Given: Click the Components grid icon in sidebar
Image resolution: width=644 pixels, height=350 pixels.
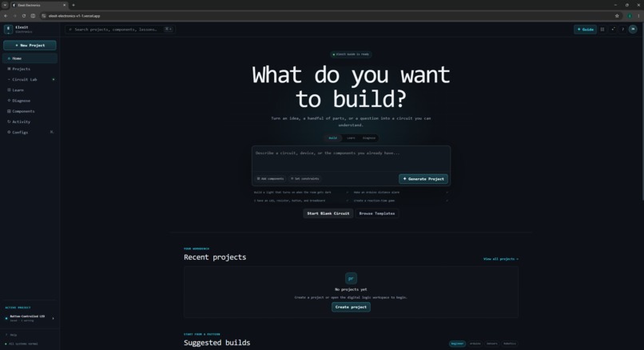Looking at the screenshot, I should point(9,111).
